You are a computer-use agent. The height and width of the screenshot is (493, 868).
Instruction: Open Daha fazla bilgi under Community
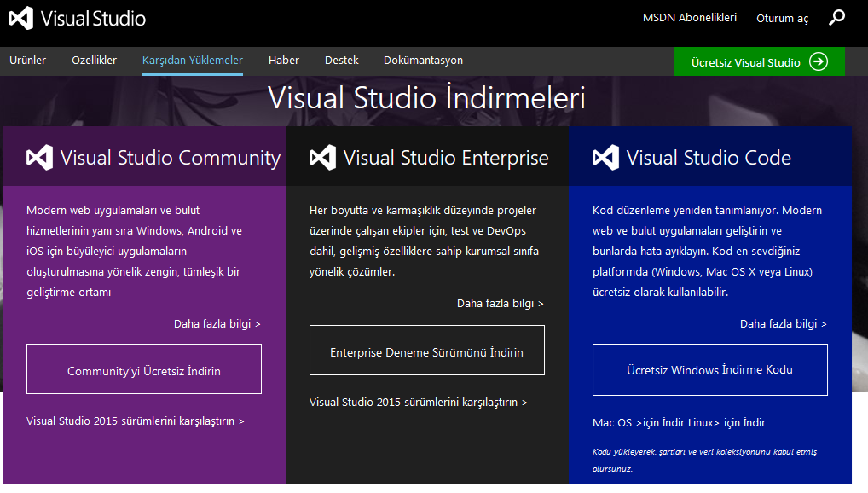pyautogui.click(x=217, y=323)
